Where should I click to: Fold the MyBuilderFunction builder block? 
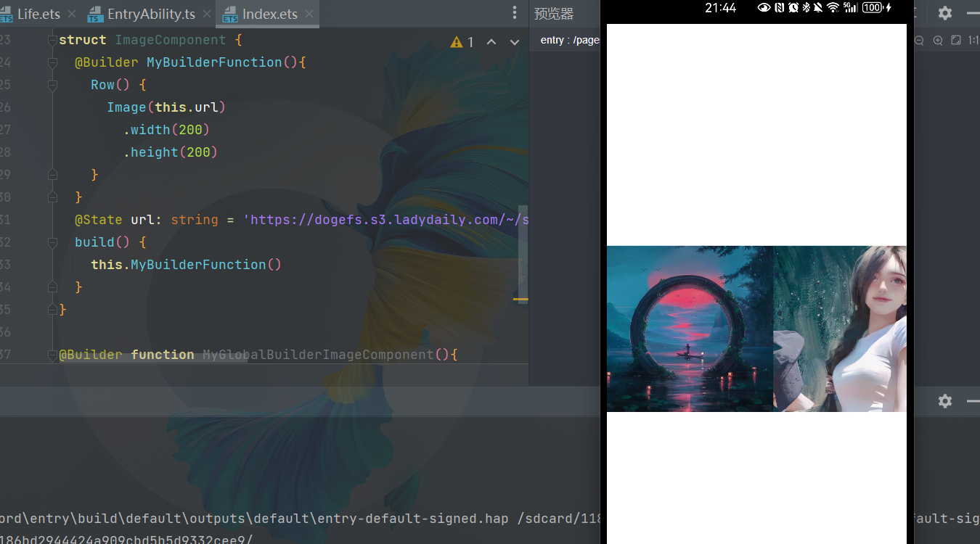(52, 62)
